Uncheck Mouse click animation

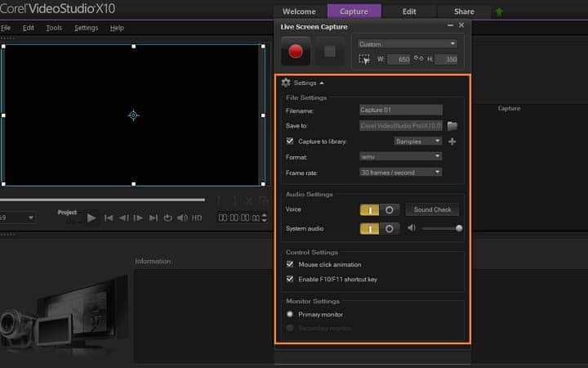(x=290, y=264)
